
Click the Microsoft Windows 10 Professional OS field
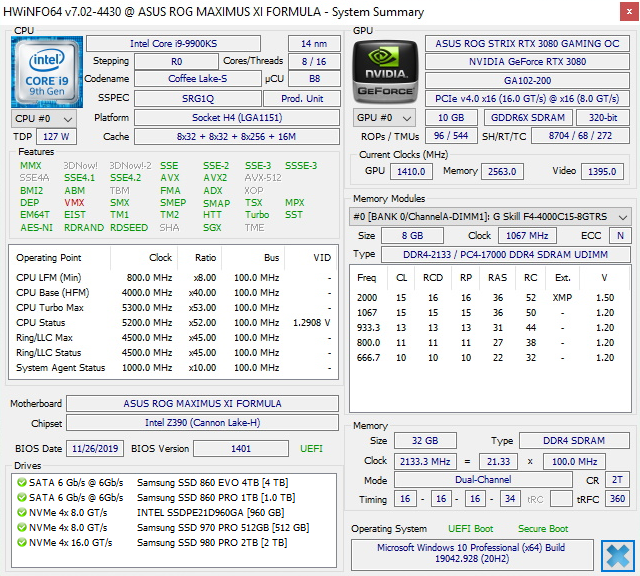point(471,553)
